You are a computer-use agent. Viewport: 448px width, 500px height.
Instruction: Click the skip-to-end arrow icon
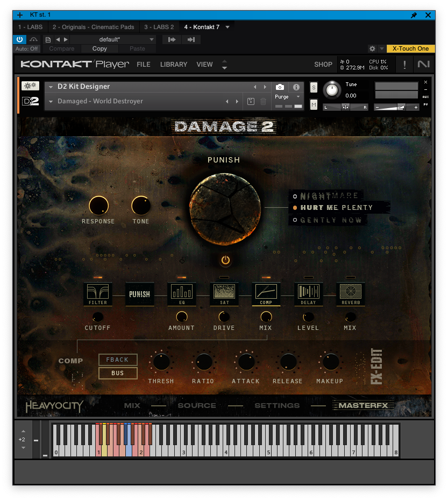click(x=191, y=39)
